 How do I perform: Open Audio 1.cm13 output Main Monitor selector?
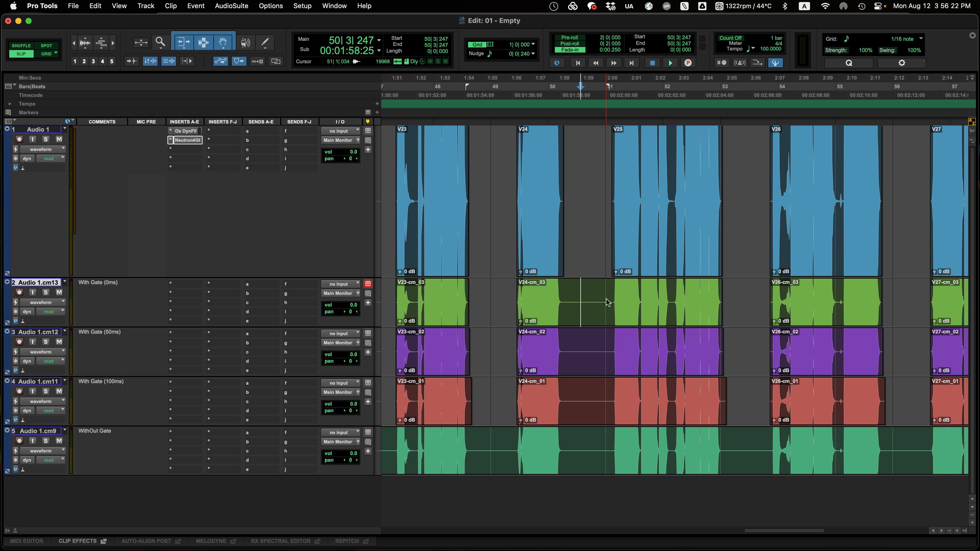tap(338, 293)
